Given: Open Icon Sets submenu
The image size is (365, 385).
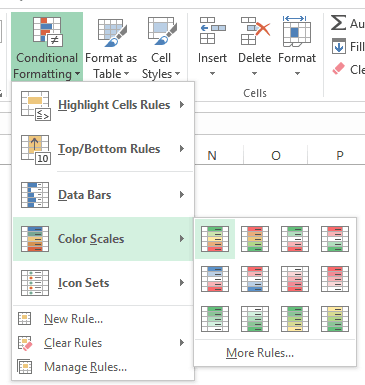Looking at the screenshot, I should click(103, 283).
